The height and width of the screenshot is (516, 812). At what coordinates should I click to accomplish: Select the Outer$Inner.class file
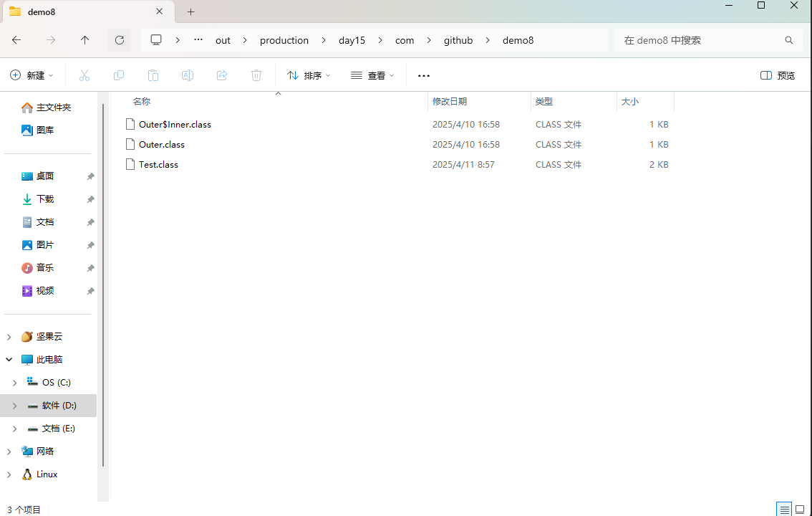175,124
